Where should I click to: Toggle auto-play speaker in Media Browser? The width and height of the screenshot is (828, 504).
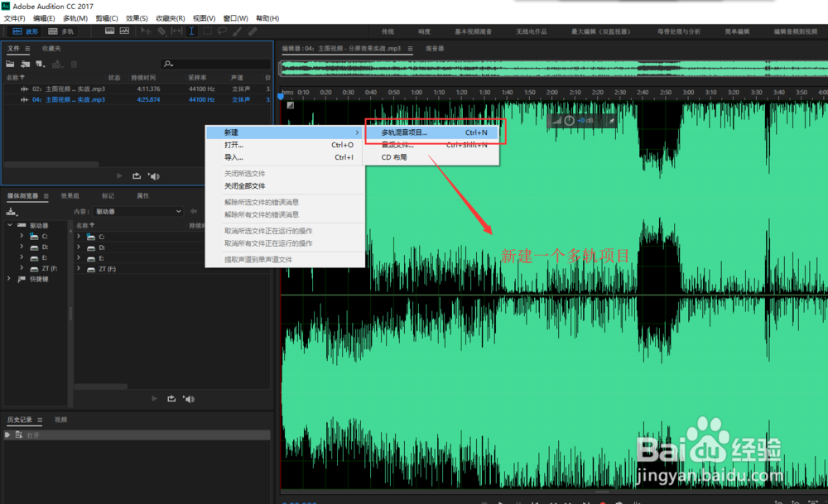189,399
